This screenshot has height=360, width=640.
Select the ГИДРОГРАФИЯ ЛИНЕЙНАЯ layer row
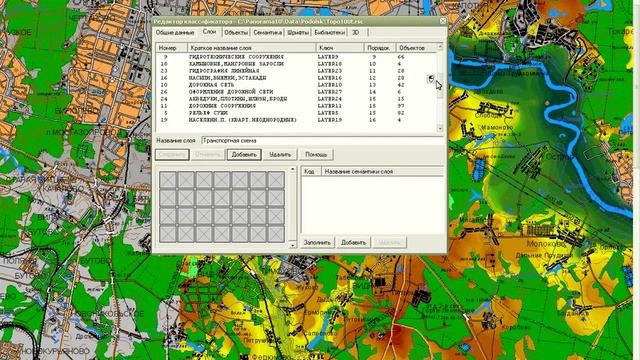(296, 71)
